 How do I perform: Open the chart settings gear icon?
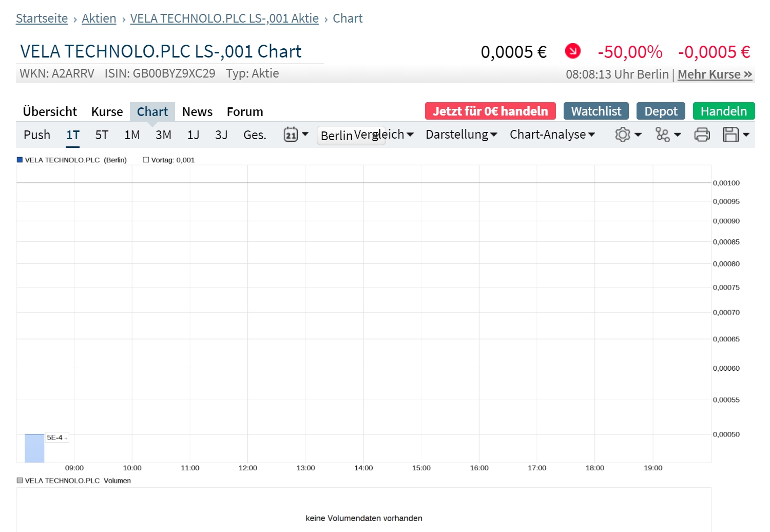click(623, 135)
